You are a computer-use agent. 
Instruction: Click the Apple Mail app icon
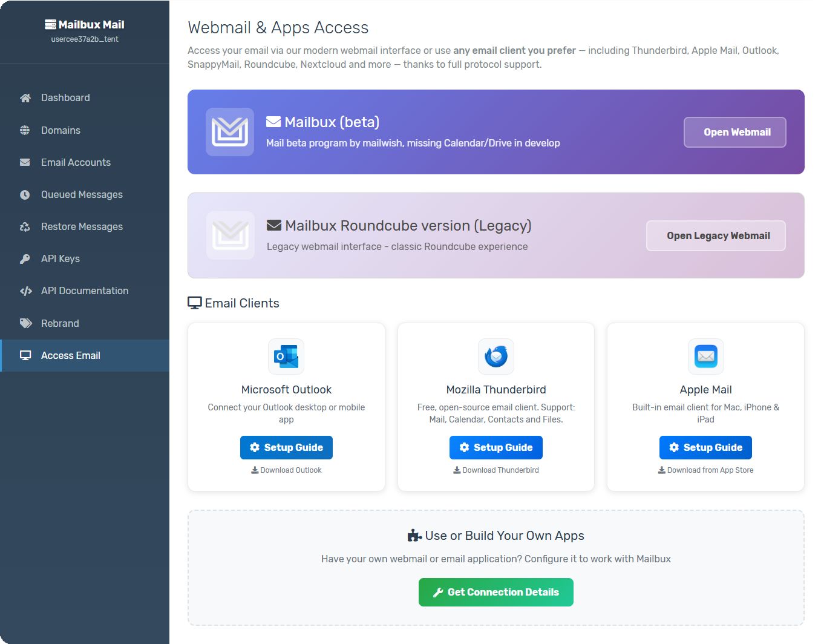click(x=706, y=356)
